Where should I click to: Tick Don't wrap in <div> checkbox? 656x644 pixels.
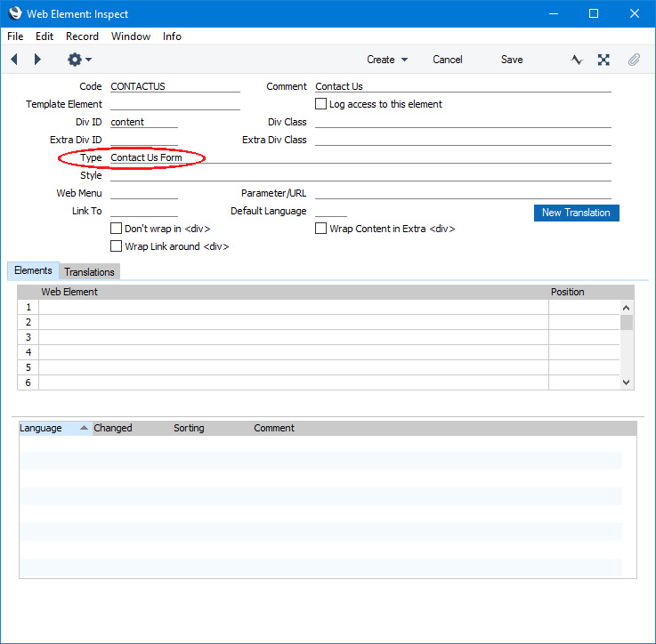(x=116, y=229)
